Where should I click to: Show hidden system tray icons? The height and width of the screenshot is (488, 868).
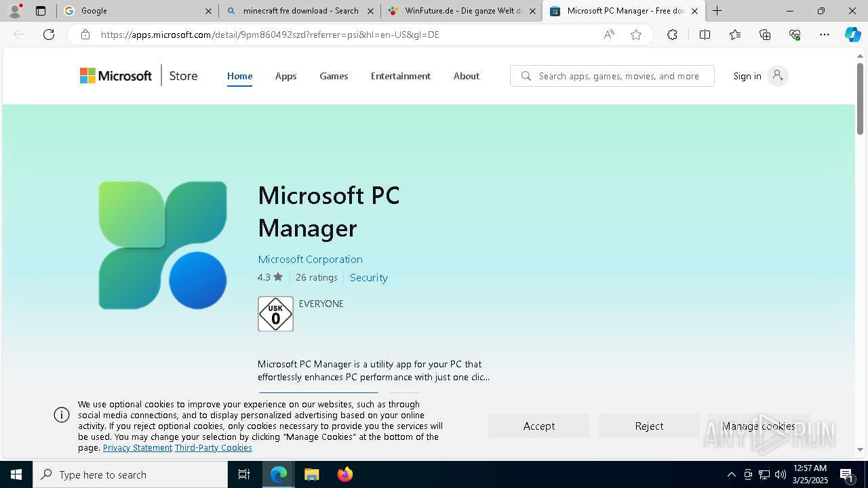(731, 474)
